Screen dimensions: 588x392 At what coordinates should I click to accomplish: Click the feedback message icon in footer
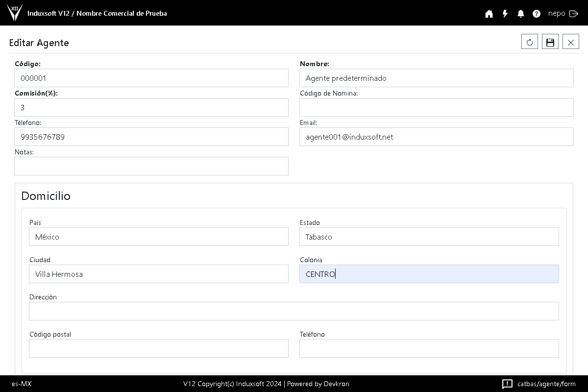(507, 384)
